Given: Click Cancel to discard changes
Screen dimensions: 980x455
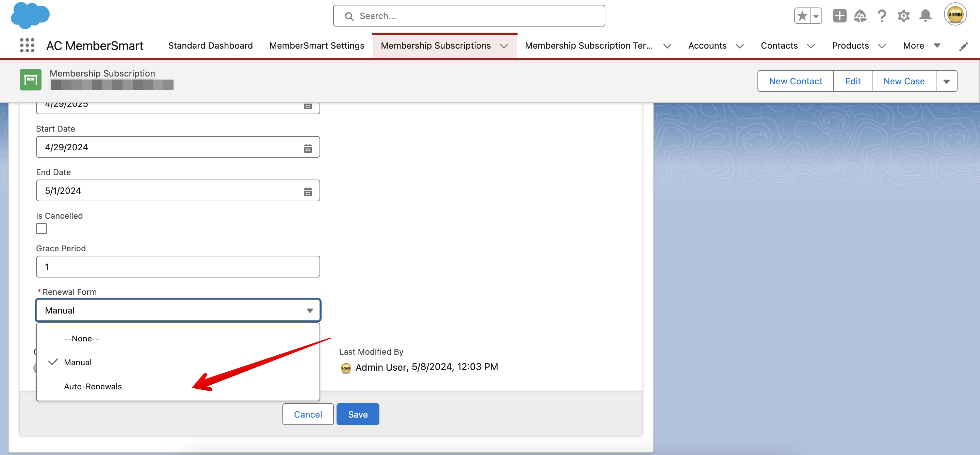Looking at the screenshot, I should 308,414.
